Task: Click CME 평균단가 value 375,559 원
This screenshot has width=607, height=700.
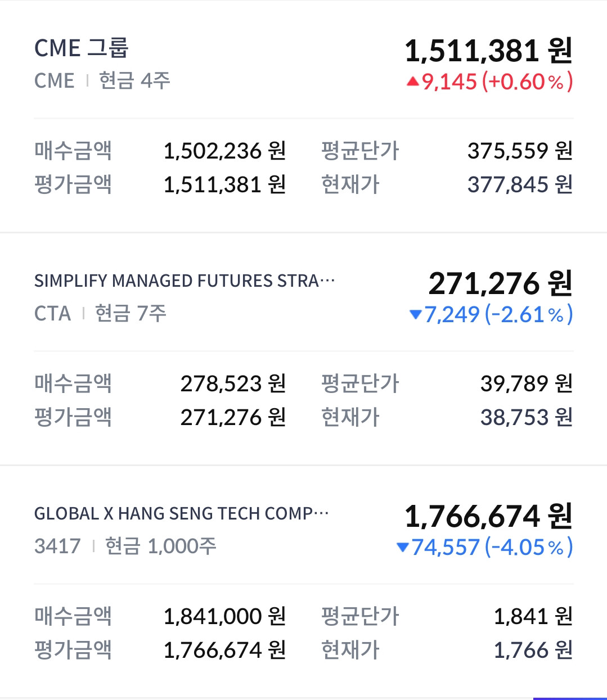Action: 520,151
